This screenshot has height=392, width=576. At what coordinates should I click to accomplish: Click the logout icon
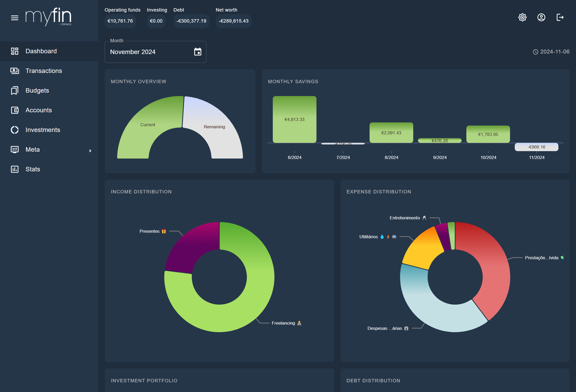click(x=560, y=17)
